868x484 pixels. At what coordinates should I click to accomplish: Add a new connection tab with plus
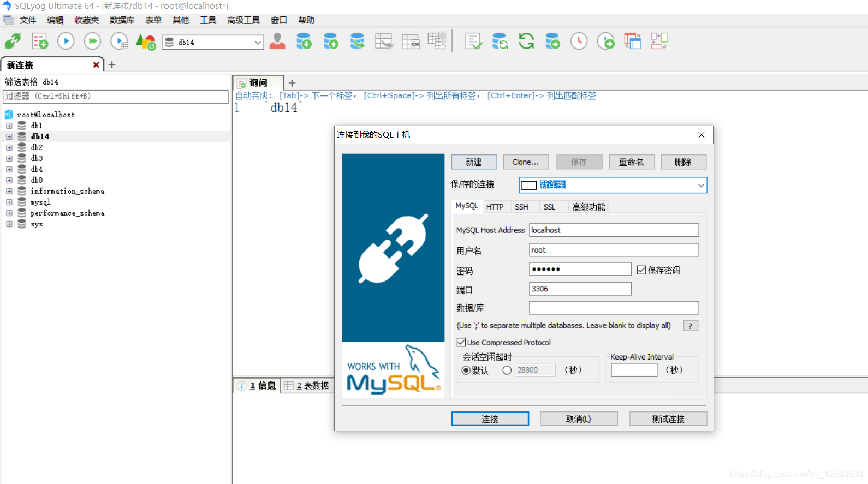tap(112, 64)
